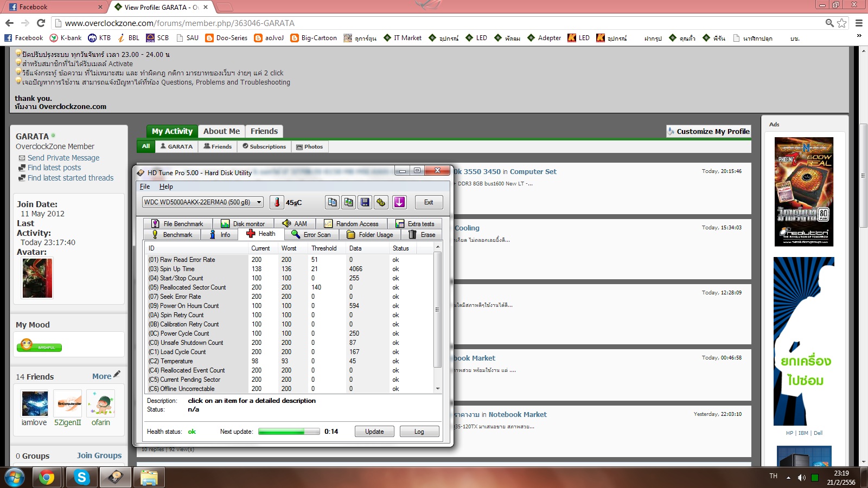Open the Photos activity filter tab
This screenshot has height=488, width=868.
pyautogui.click(x=309, y=146)
